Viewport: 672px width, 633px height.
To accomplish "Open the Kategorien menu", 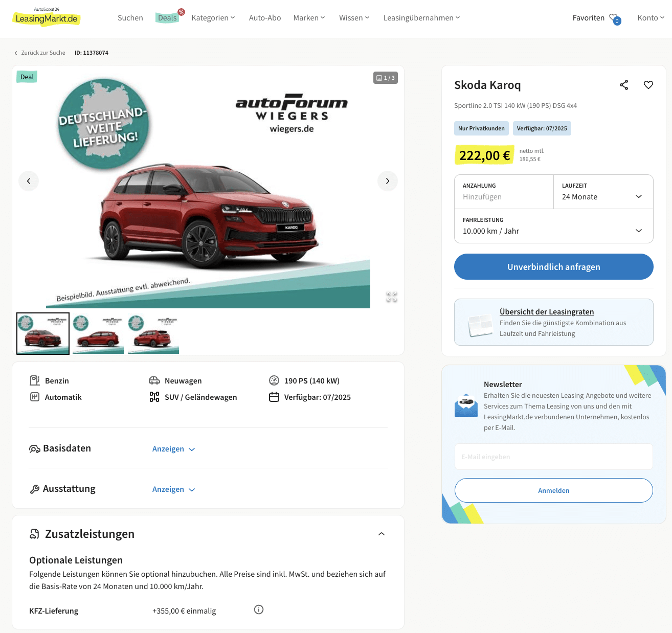I will pos(213,18).
